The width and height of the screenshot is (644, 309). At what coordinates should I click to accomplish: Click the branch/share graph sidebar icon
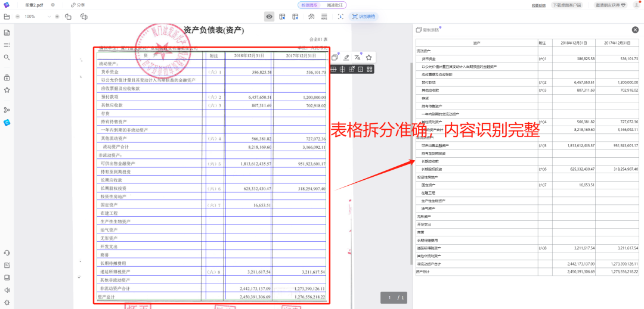7,110
